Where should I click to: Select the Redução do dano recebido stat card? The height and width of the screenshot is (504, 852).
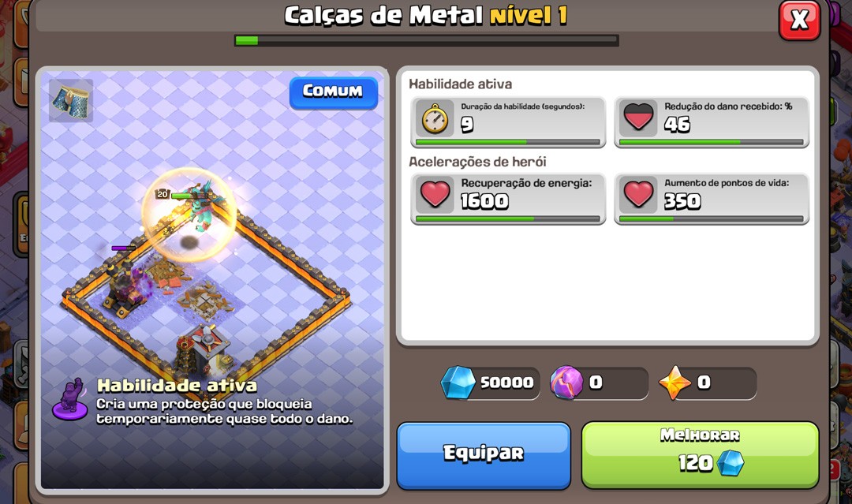tap(712, 122)
